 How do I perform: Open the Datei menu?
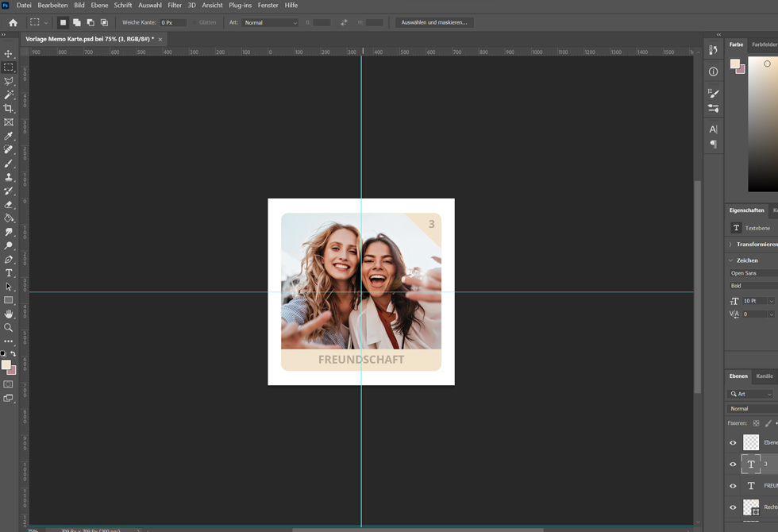24,6
